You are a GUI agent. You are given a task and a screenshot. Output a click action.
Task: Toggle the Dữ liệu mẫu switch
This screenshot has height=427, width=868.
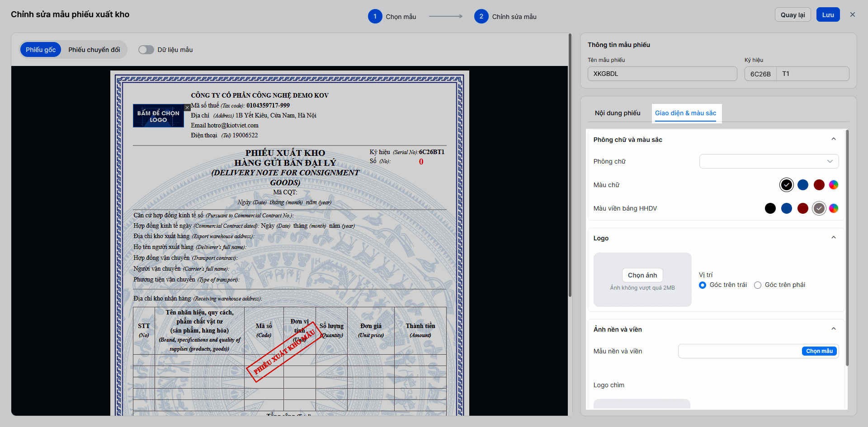[146, 50]
